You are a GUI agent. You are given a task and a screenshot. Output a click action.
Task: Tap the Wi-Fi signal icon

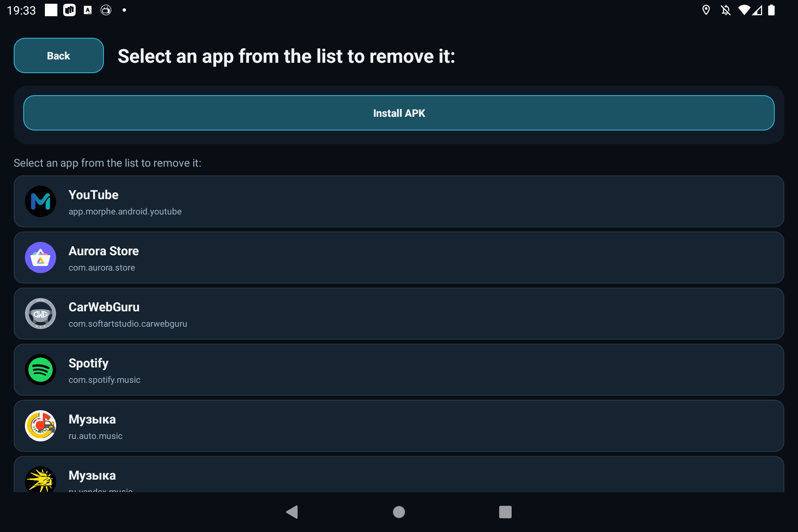(x=744, y=10)
